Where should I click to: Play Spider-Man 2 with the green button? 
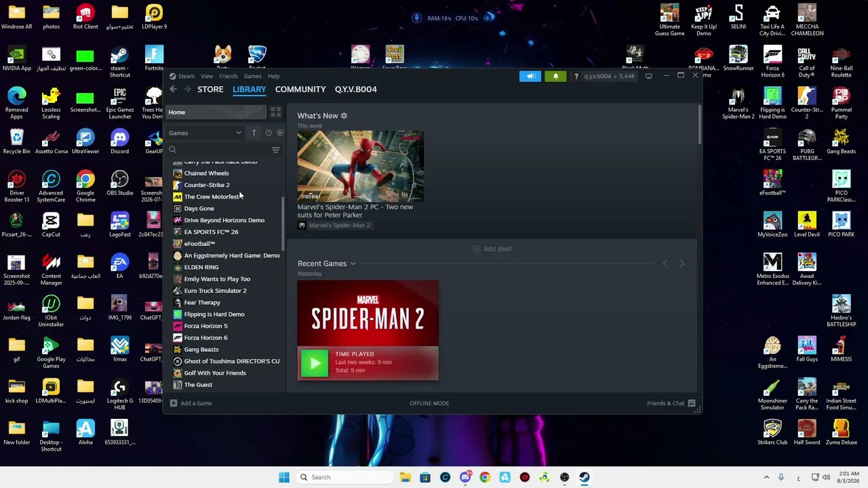[315, 363]
